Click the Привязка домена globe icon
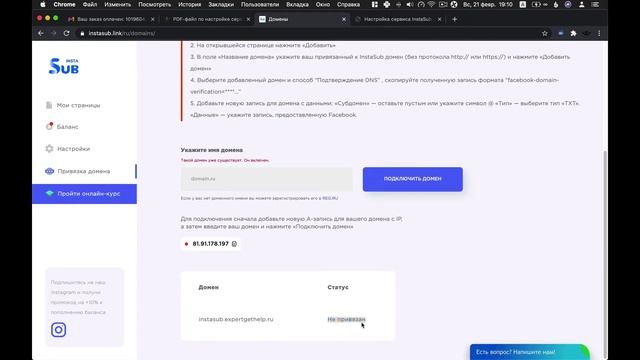 (49, 171)
